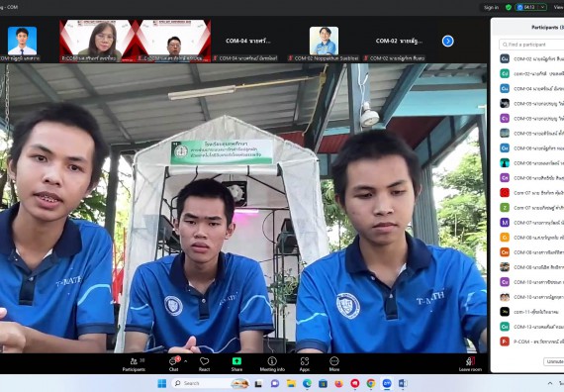
Task: Select COM-08 row with yellow avatar
Action: click(531, 238)
